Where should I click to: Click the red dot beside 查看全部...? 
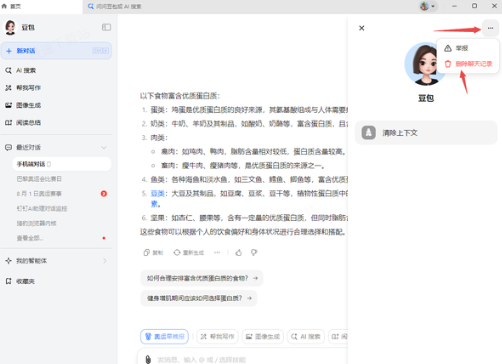coord(104,238)
